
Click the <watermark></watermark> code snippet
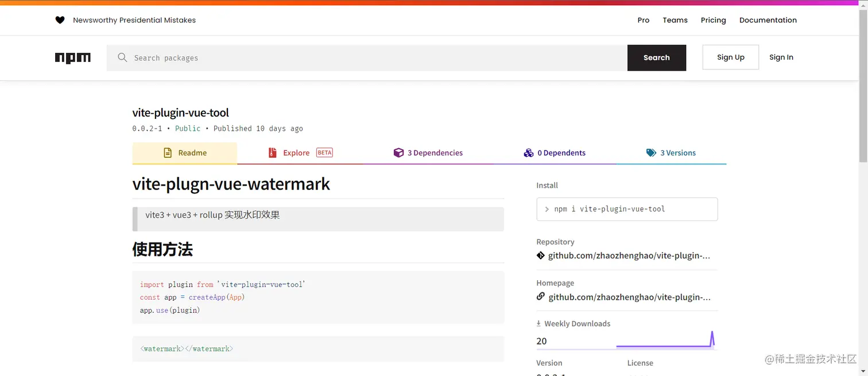point(187,348)
